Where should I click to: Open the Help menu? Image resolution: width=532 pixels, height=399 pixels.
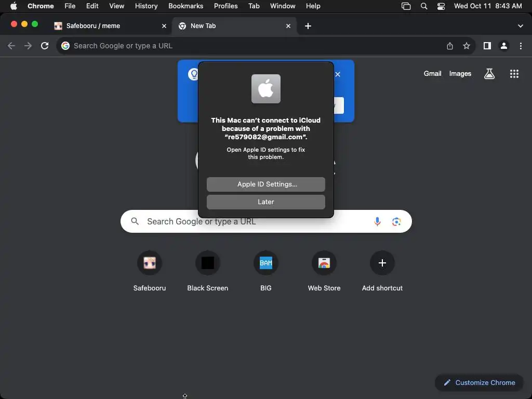(x=313, y=6)
